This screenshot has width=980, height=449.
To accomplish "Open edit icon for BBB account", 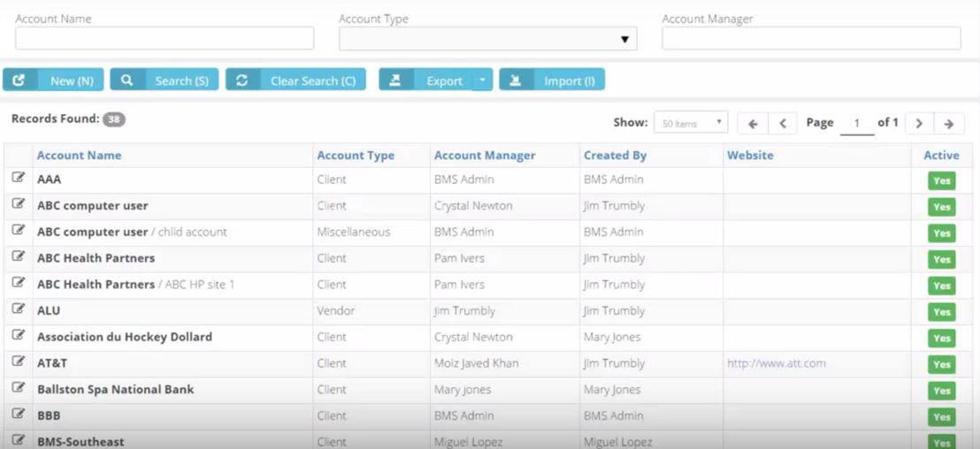I will (x=18, y=414).
